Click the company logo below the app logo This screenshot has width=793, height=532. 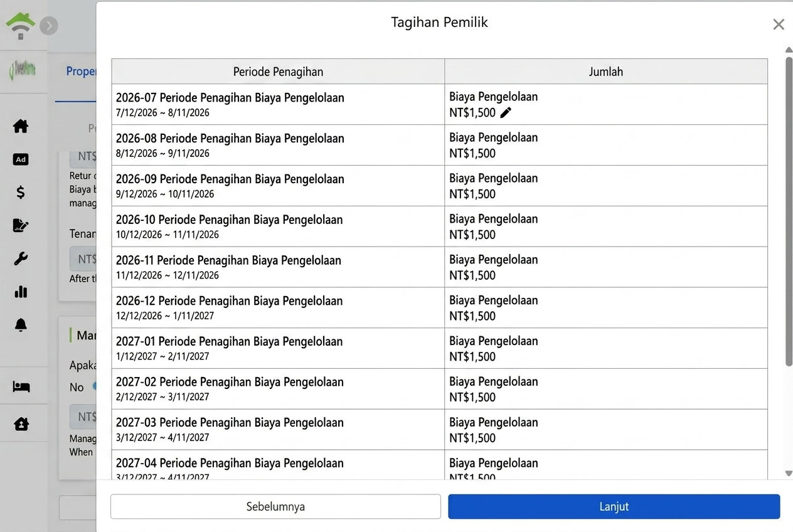22,70
